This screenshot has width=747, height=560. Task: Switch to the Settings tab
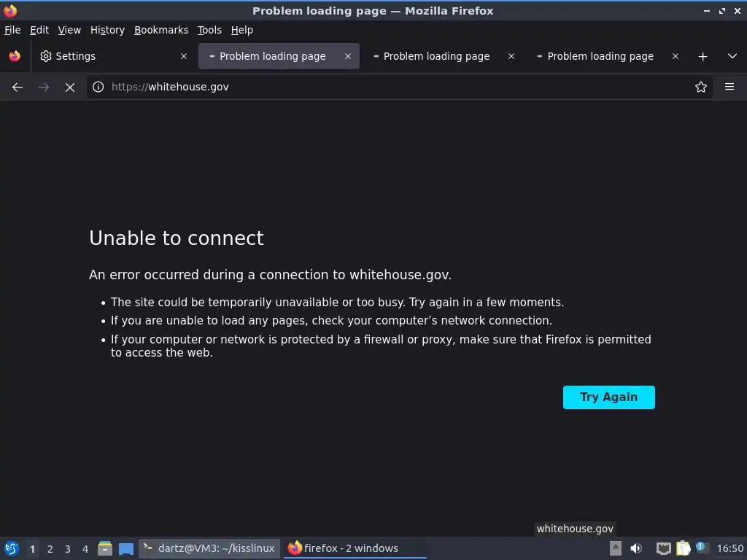coord(115,56)
